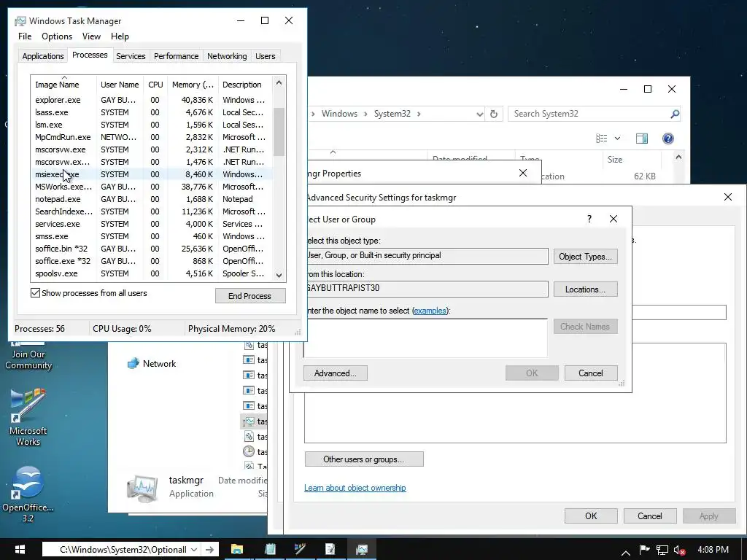Click Cancel in Advanced Security Settings

pos(650,516)
